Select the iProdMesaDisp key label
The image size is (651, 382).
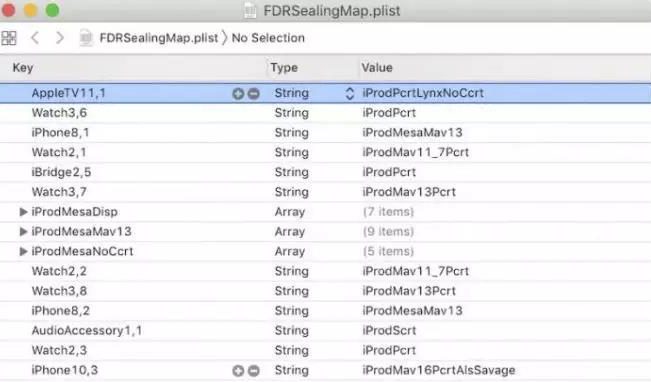click(74, 212)
